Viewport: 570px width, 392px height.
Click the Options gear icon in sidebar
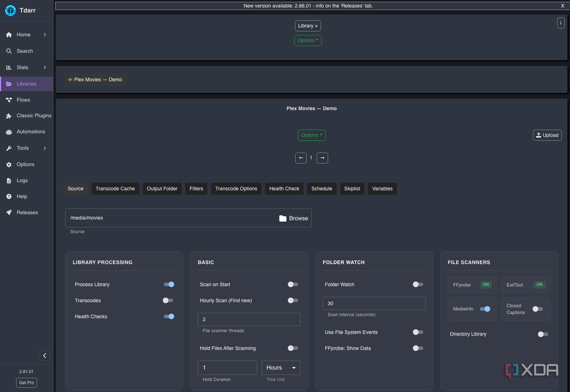pyautogui.click(x=9, y=164)
